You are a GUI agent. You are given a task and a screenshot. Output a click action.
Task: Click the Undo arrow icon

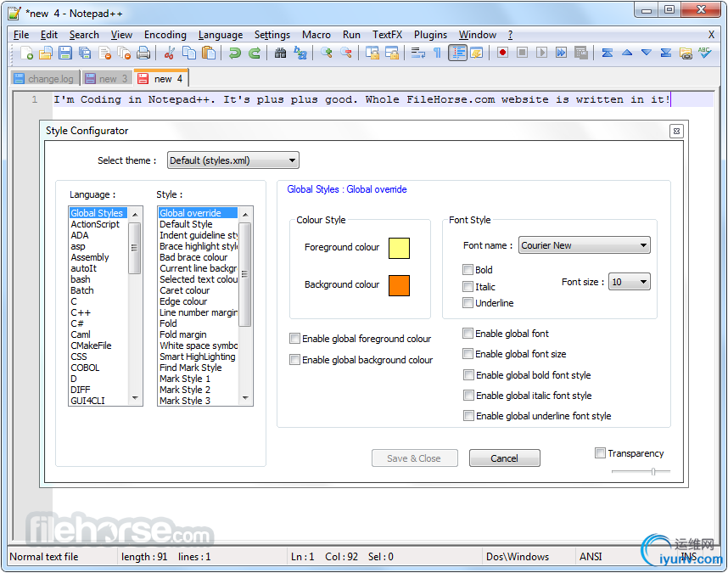click(x=234, y=53)
